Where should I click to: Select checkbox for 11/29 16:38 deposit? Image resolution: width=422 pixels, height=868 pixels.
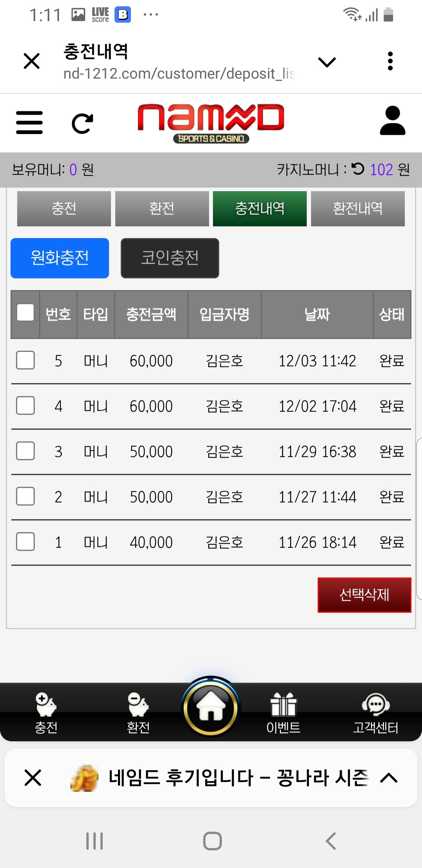[25, 451]
